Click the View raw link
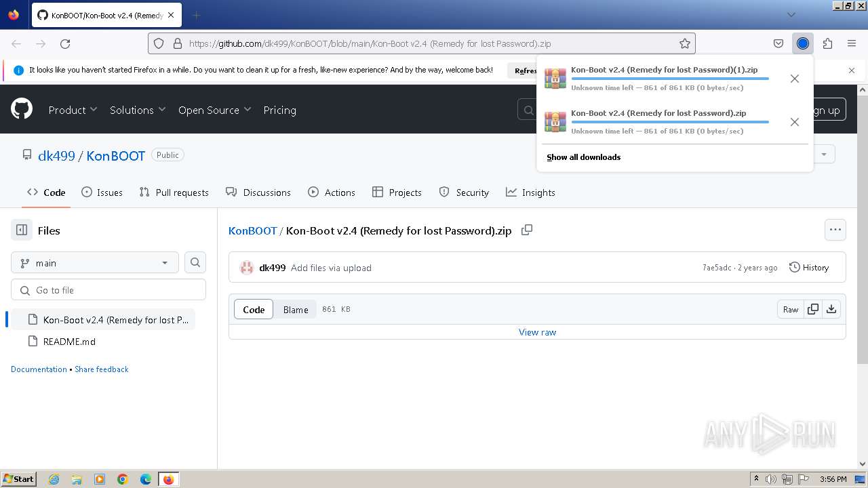 click(x=537, y=332)
